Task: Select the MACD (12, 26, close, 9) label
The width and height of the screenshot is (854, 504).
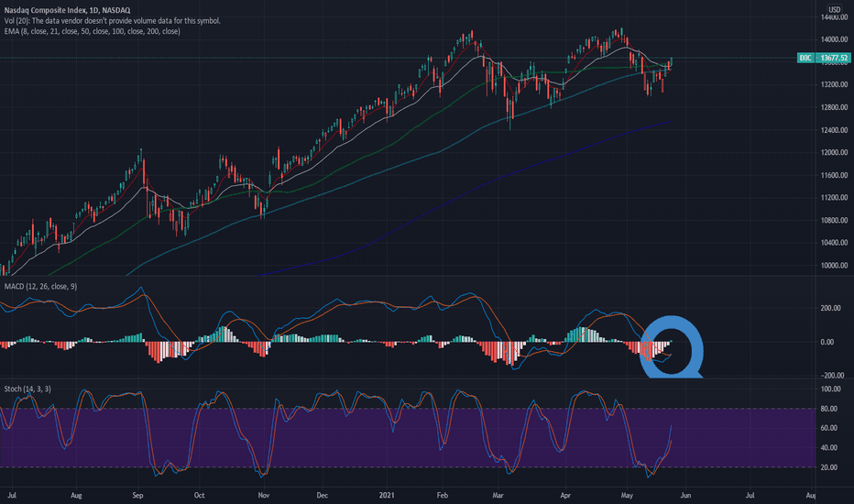Action: point(41,286)
